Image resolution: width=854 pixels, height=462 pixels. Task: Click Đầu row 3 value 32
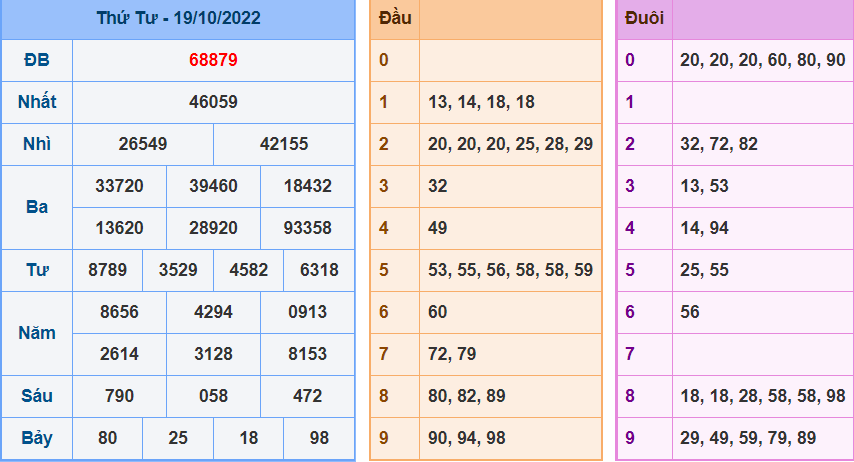point(437,186)
